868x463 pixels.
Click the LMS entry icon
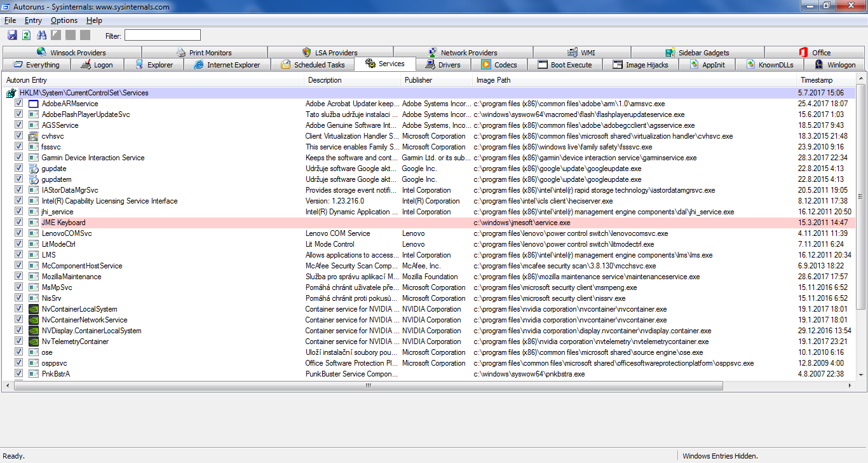click(34, 255)
